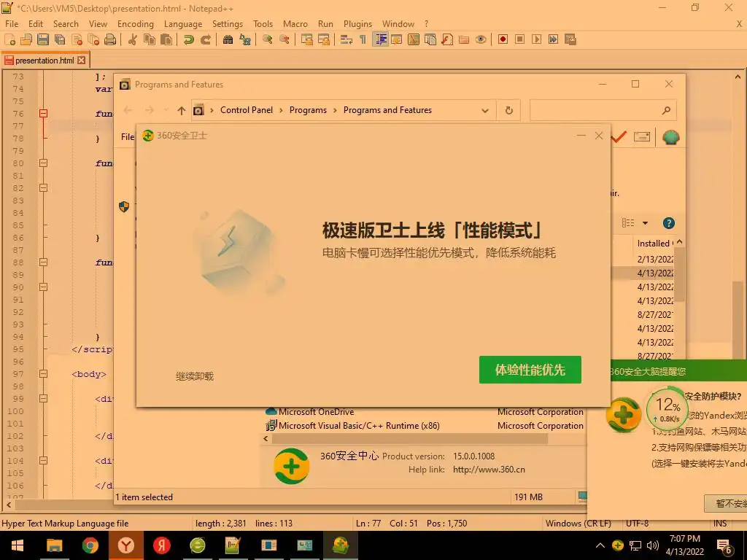Image resolution: width=747 pixels, height=560 pixels.
Task: Toggle word wrap toolbar icon
Action: coord(347,39)
